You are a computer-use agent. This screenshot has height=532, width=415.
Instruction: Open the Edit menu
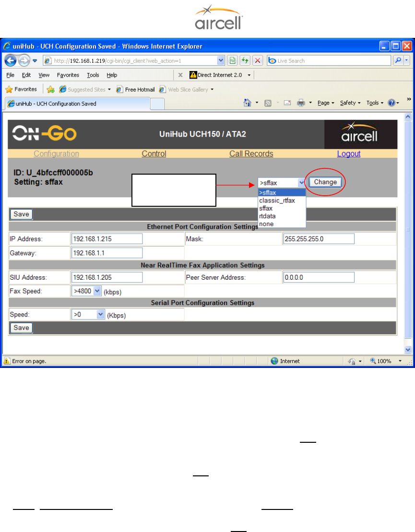(26, 75)
